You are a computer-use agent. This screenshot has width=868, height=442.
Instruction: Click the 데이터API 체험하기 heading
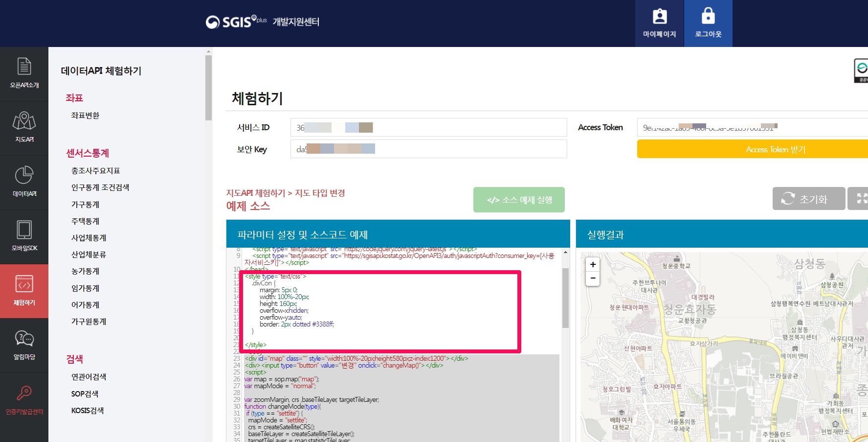click(x=101, y=71)
